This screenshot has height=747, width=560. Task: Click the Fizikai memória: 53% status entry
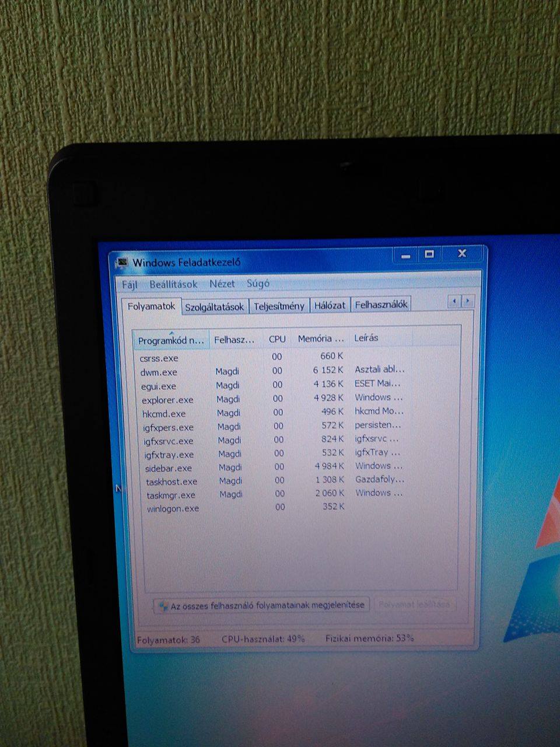tap(370, 638)
